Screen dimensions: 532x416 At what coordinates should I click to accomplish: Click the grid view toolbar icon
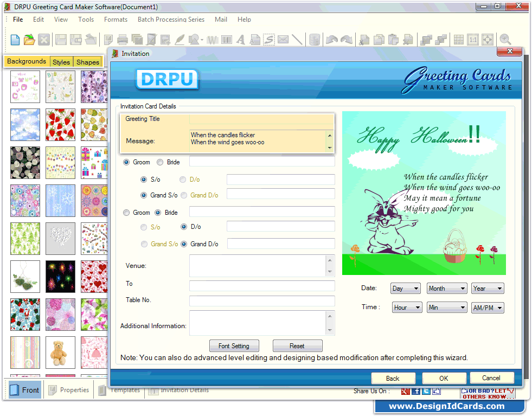[x=459, y=40]
